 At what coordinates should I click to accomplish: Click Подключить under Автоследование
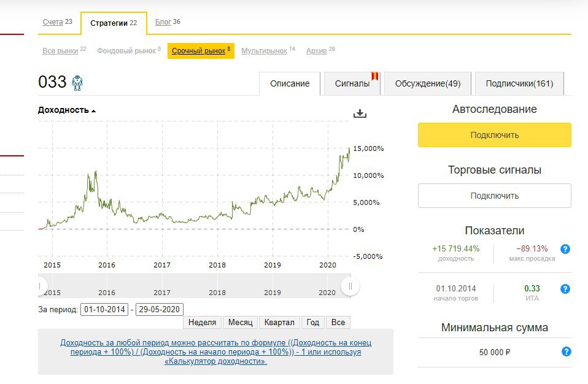pyautogui.click(x=494, y=135)
